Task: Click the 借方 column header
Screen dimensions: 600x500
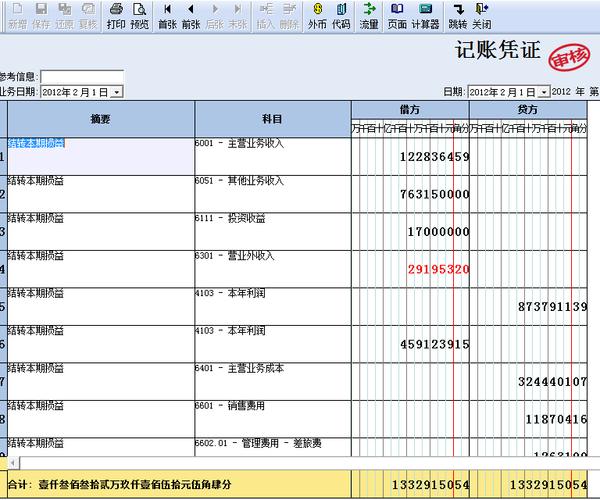Action: point(410,110)
